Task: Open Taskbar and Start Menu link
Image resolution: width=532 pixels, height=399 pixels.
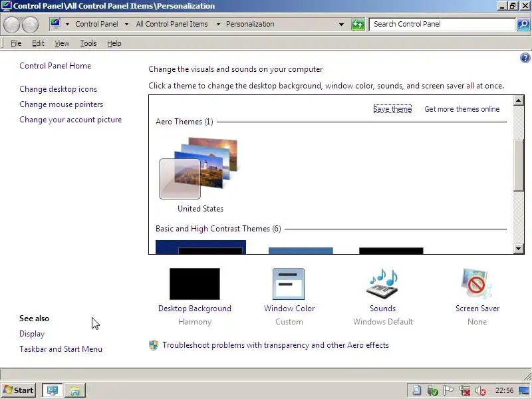Action: pyautogui.click(x=61, y=349)
